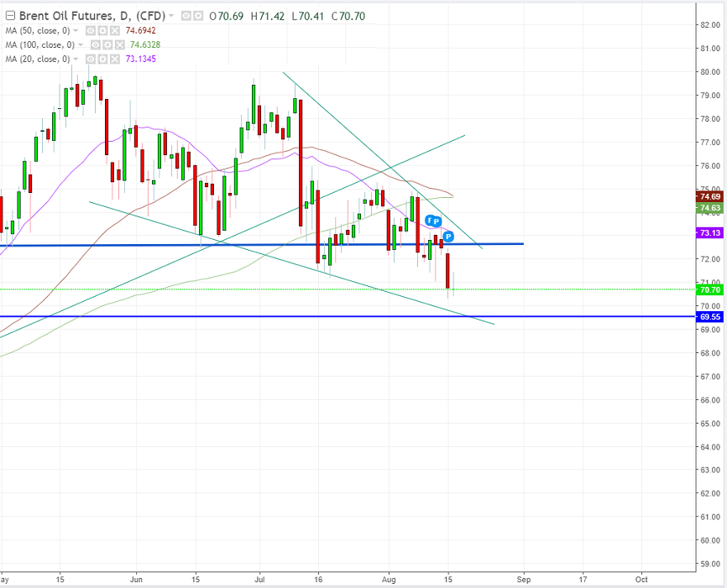This screenshot has width=727, height=588.
Task: Delete the MA 100 indicator using X icon
Action: coord(118,44)
